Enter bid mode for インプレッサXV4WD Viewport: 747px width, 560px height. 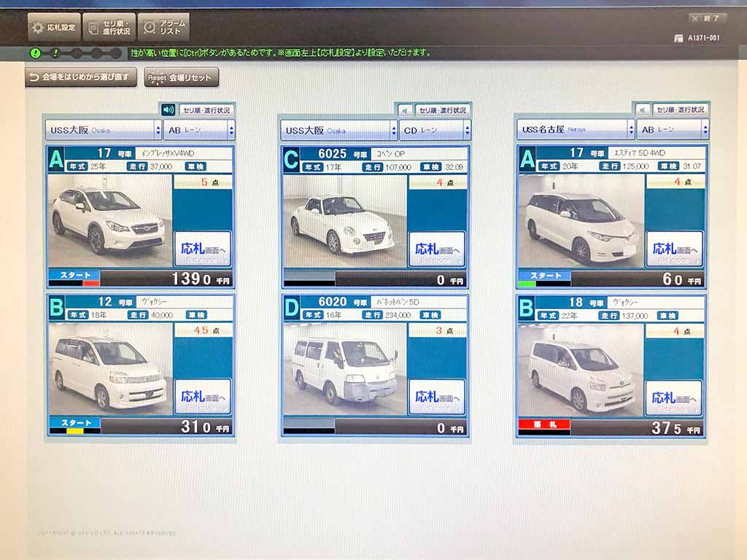[203, 249]
